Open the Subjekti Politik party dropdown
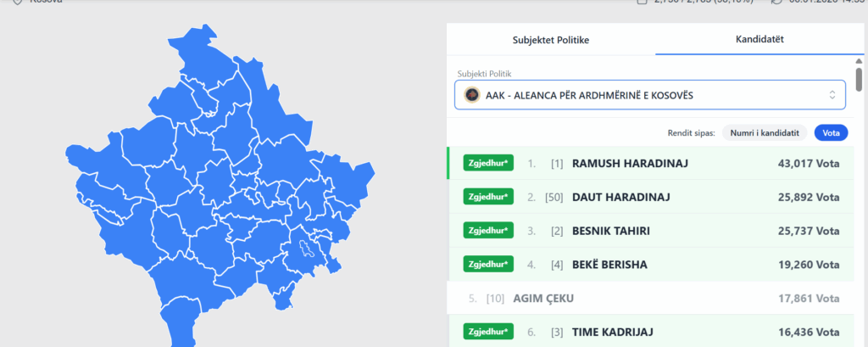 (649, 95)
